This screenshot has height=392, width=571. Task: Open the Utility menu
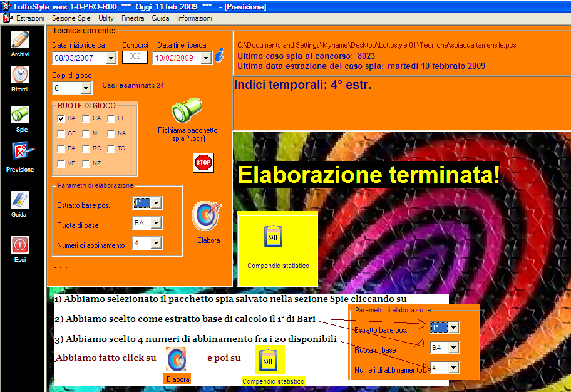click(x=106, y=18)
